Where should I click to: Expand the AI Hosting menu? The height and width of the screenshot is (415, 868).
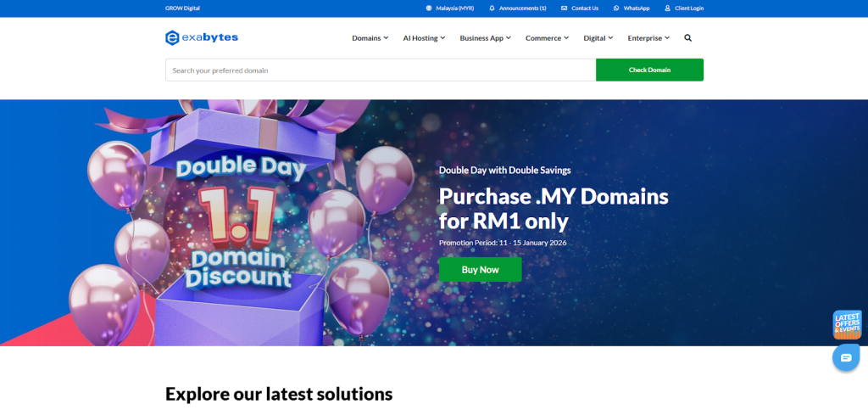click(424, 38)
